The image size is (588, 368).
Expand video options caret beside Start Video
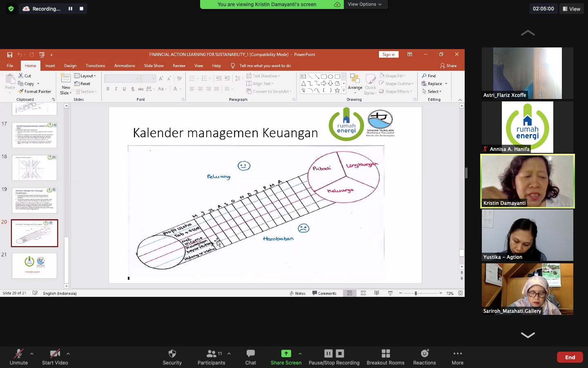point(68,354)
